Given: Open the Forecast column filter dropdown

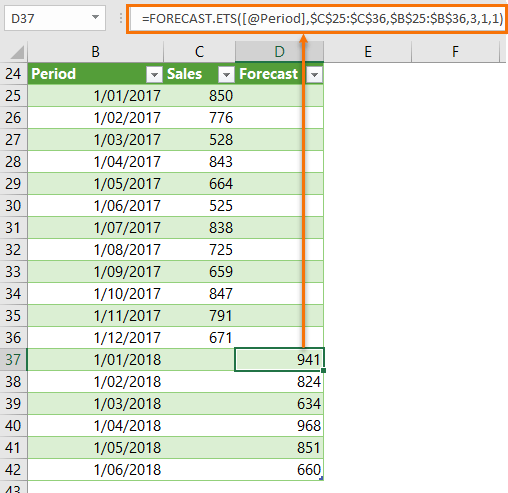Looking at the screenshot, I should pos(314,75).
